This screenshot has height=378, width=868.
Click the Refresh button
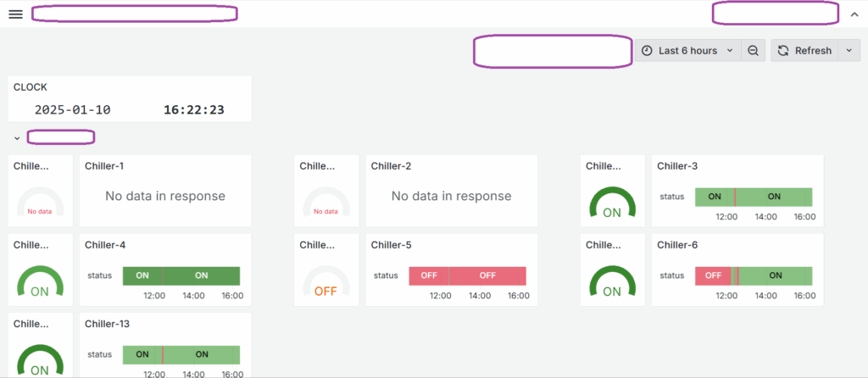click(804, 50)
